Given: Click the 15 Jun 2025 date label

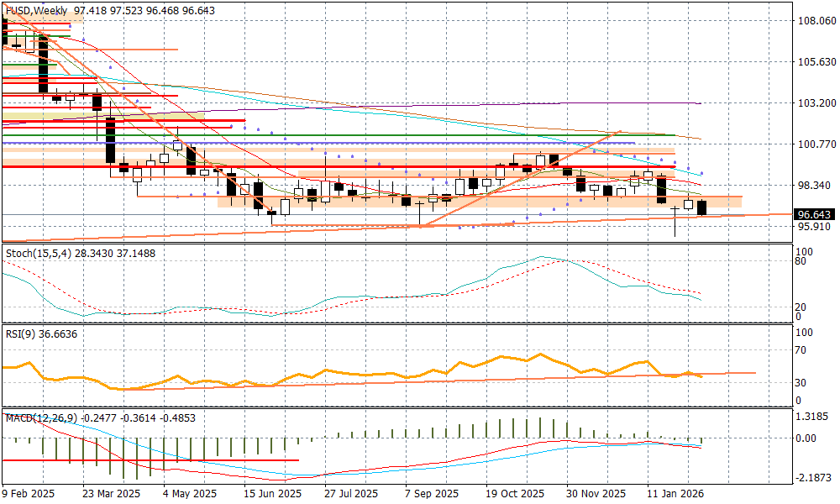Looking at the screenshot, I should 273,494.
